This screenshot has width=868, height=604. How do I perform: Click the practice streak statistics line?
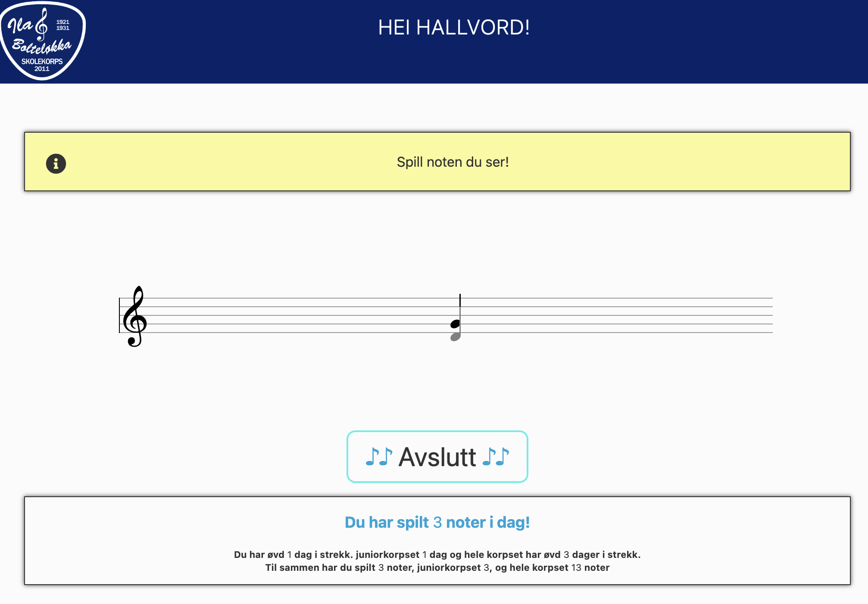(437, 554)
